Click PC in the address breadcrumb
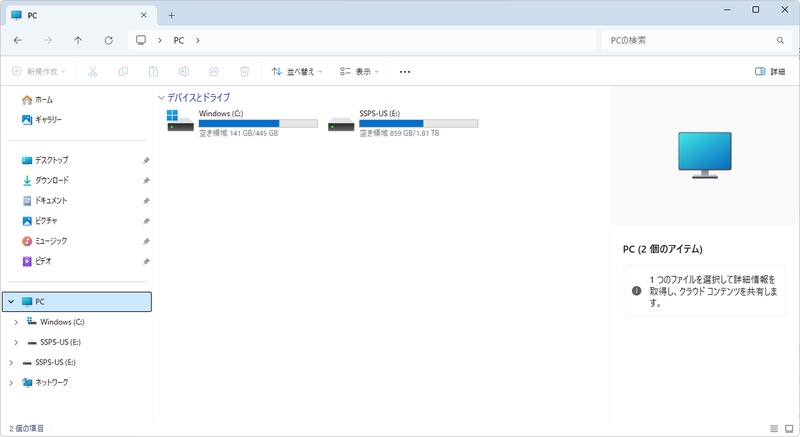800x437 pixels. point(179,40)
